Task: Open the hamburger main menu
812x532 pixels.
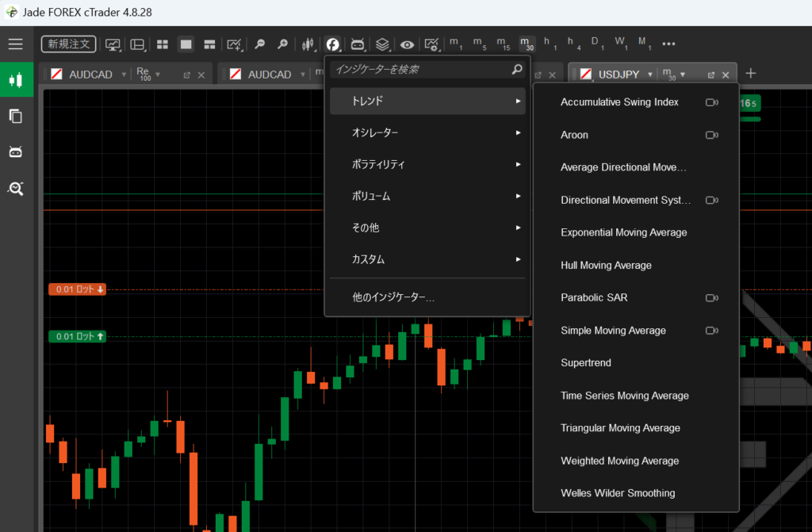Action: [x=16, y=44]
